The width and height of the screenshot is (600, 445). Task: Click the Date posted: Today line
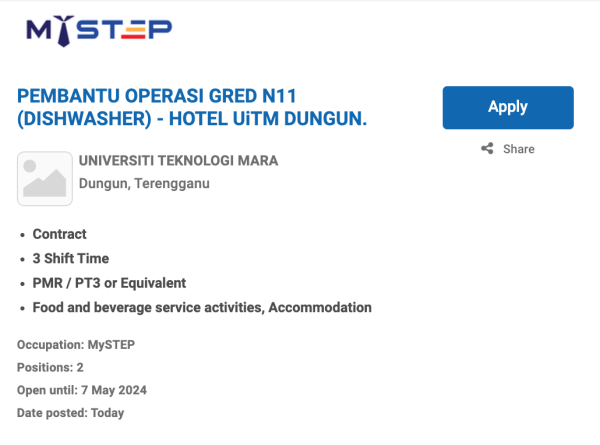(70, 413)
